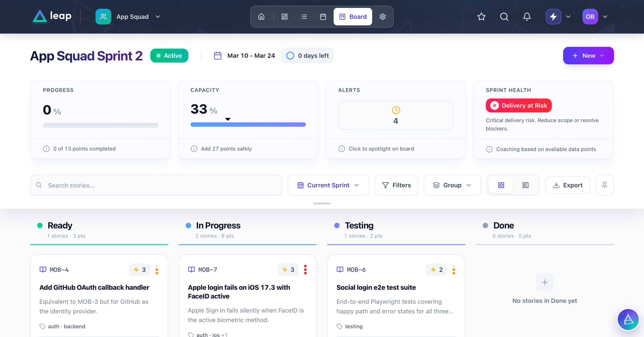
Task: Open the search magnifier icon
Action: click(504, 16)
